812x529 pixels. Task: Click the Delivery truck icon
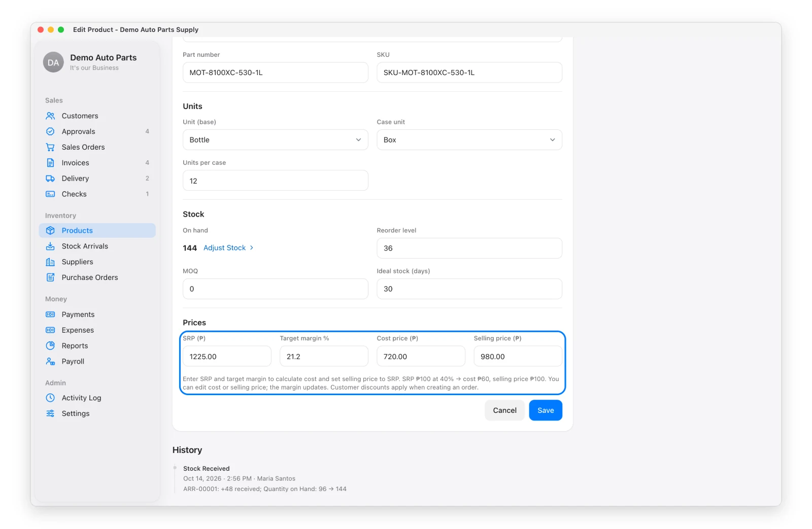(x=50, y=179)
